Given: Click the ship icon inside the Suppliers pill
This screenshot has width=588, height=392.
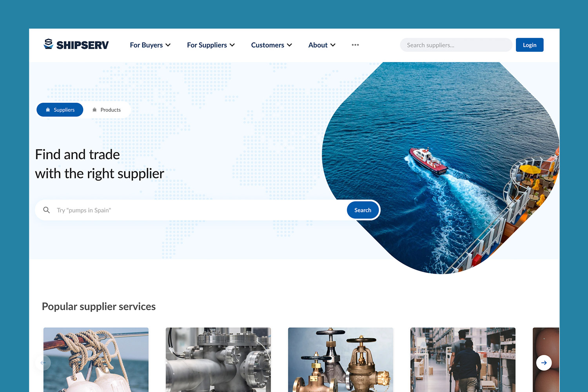Looking at the screenshot, I should [x=47, y=110].
